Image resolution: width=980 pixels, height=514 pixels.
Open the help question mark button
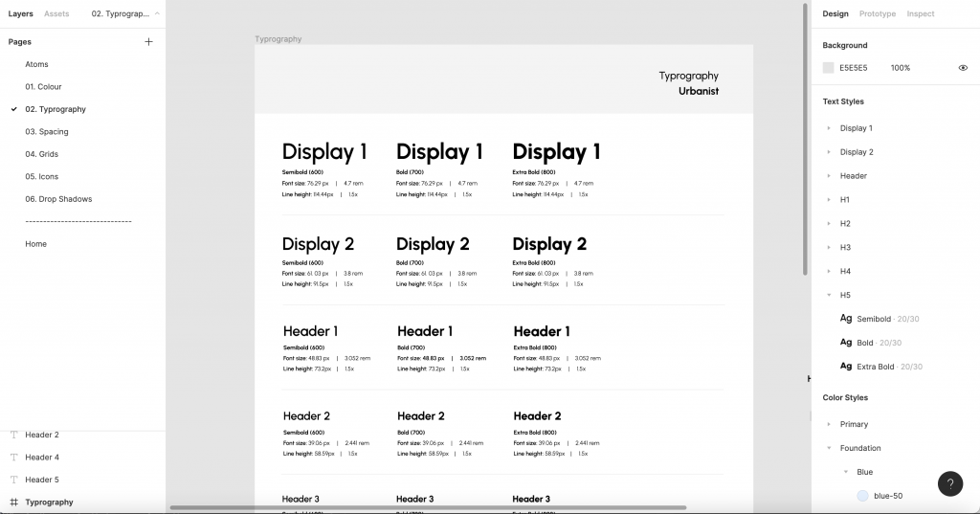point(949,484)
